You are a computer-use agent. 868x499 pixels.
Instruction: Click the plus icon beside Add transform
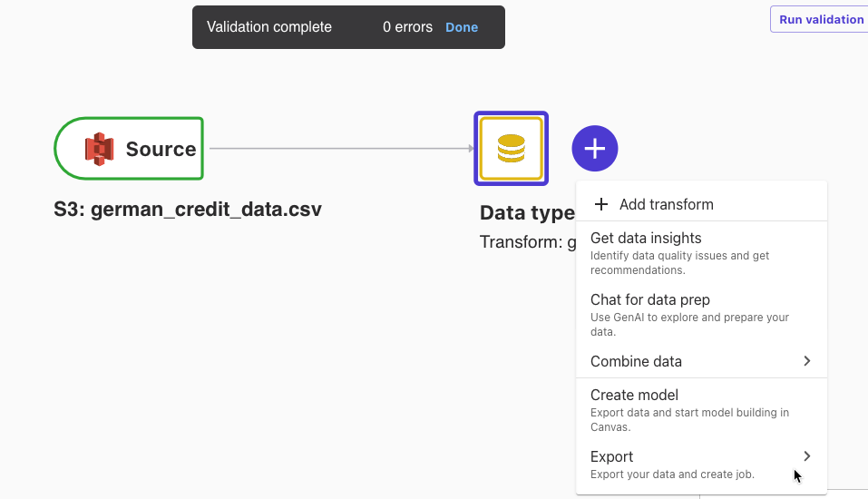pyautogui.click(x=601, y=204)
